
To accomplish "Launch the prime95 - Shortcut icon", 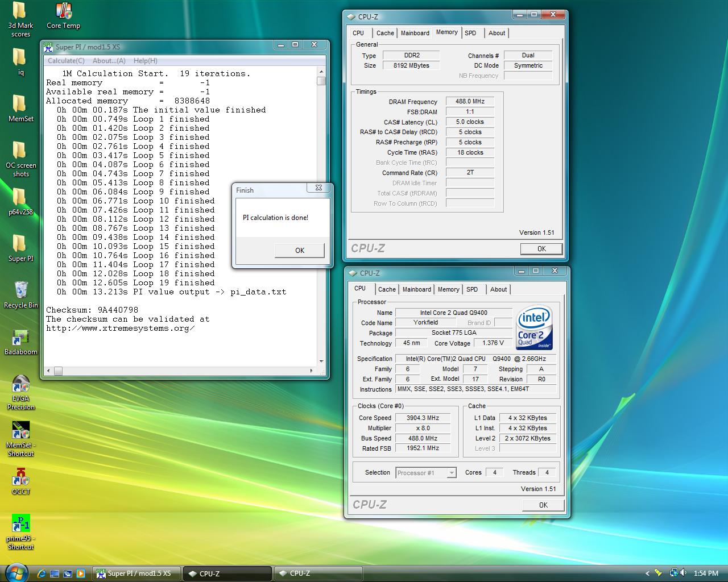I will [20, 532].
